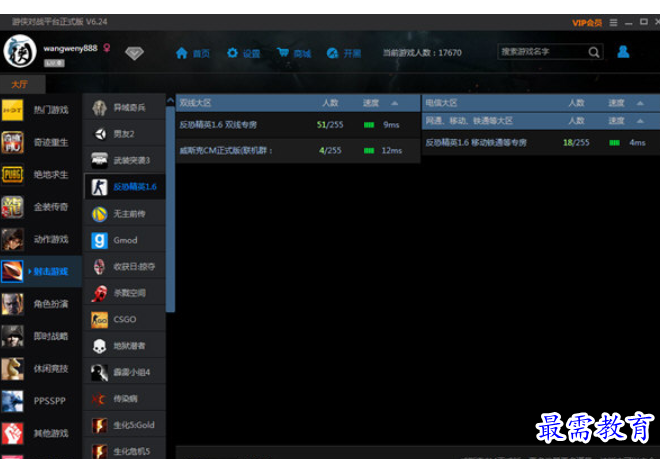Select 金装传奇 category
Image resolution: width=660 pixels, height=459 pixels.
click(x=41, y=207)
